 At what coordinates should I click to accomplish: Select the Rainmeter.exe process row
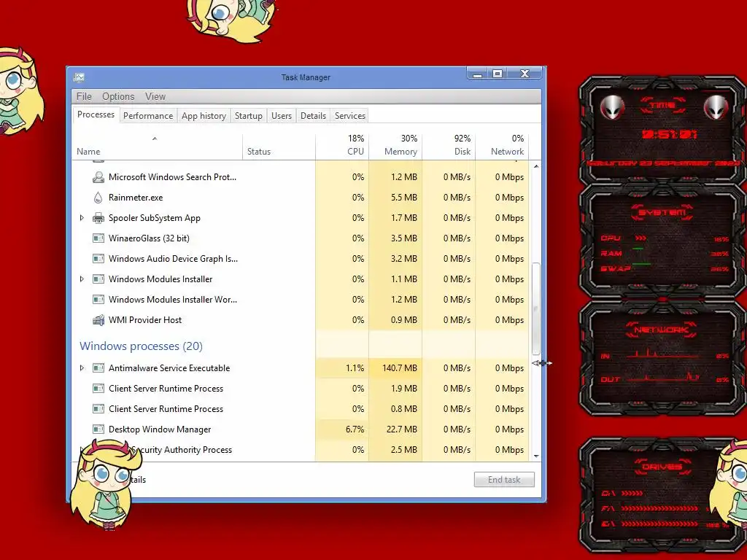pos(300,198)
